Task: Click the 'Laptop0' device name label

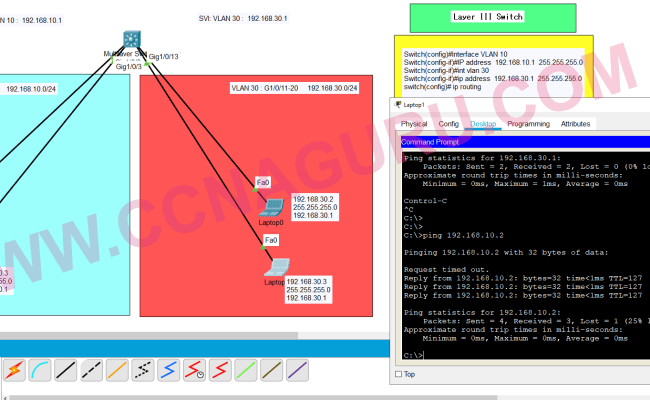Action: pos(271,223)
